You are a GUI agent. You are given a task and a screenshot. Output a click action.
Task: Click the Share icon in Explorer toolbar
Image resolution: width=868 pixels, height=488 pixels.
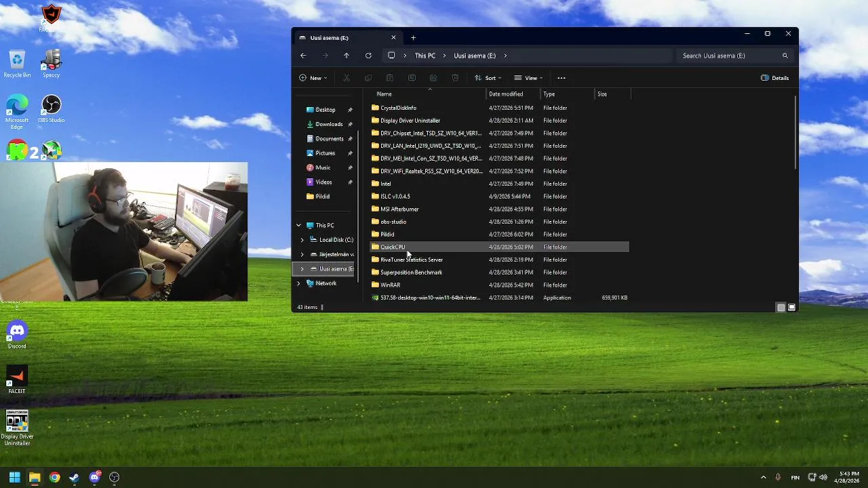click(x=433, y=78)
